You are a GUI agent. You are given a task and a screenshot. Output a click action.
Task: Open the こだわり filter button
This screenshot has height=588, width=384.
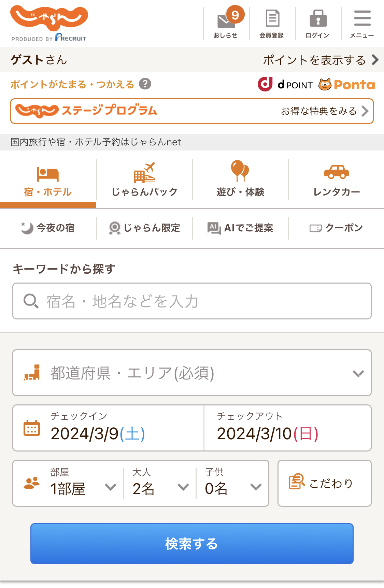324,483
